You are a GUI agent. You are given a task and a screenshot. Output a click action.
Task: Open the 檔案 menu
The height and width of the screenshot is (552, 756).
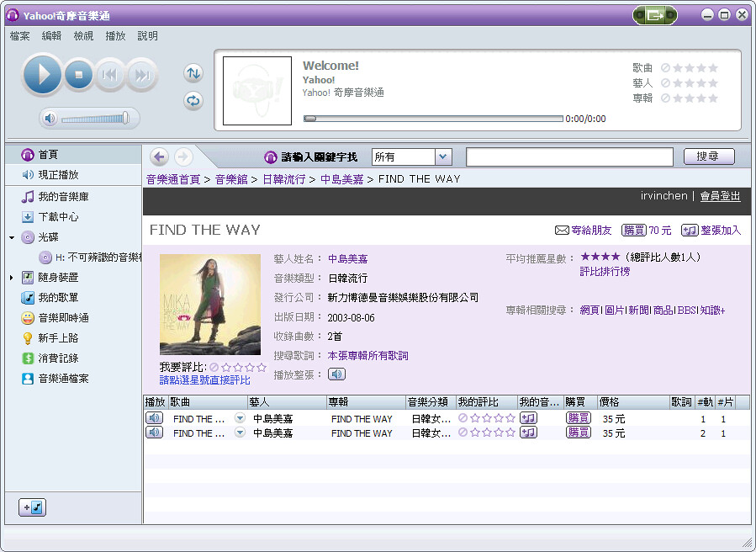click(20, 36)
